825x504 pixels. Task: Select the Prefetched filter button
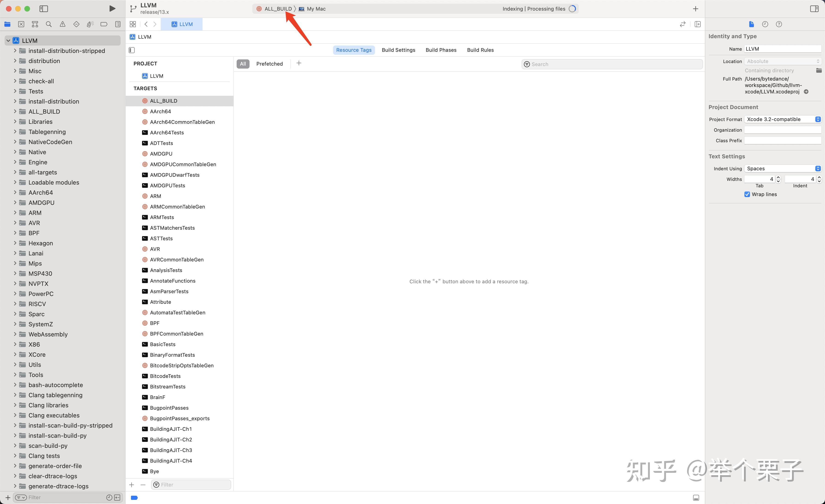(x=269, y=64)
